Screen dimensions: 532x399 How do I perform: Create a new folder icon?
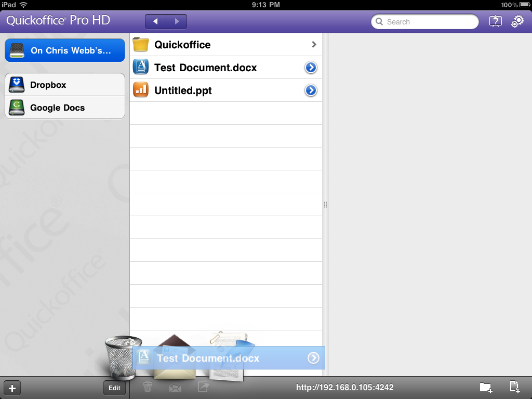486,388
